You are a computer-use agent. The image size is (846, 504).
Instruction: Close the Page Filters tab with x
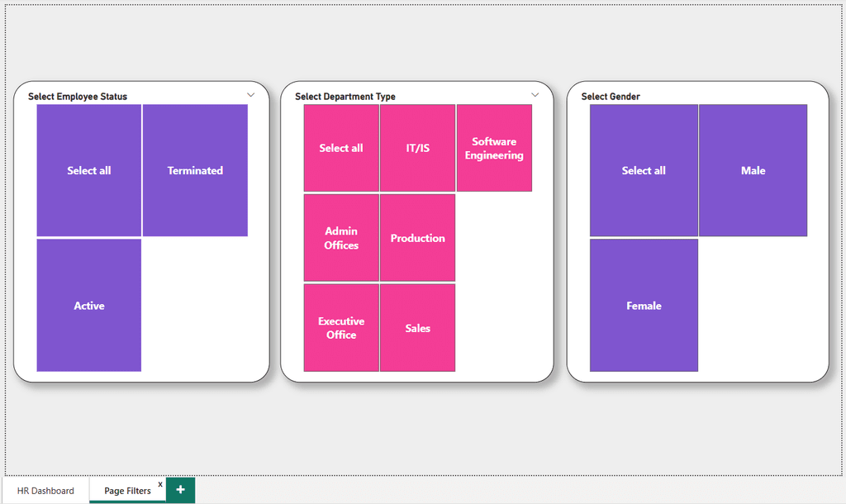160,484
